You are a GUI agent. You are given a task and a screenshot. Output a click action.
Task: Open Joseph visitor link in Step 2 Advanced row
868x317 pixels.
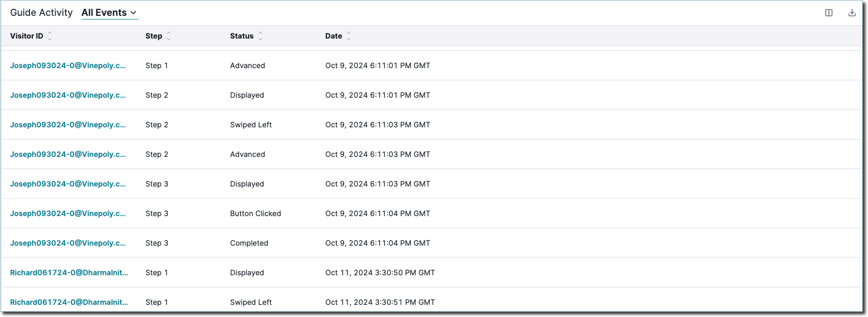click(68, 154)
